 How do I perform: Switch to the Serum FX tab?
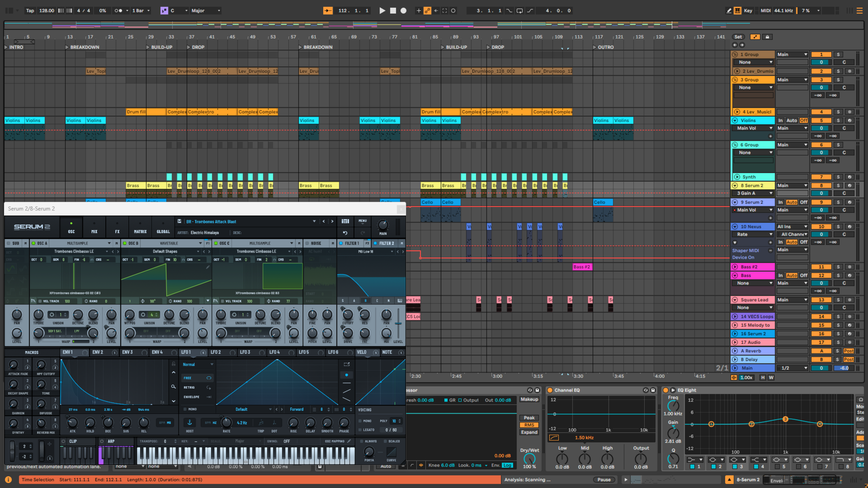point(117,227)
